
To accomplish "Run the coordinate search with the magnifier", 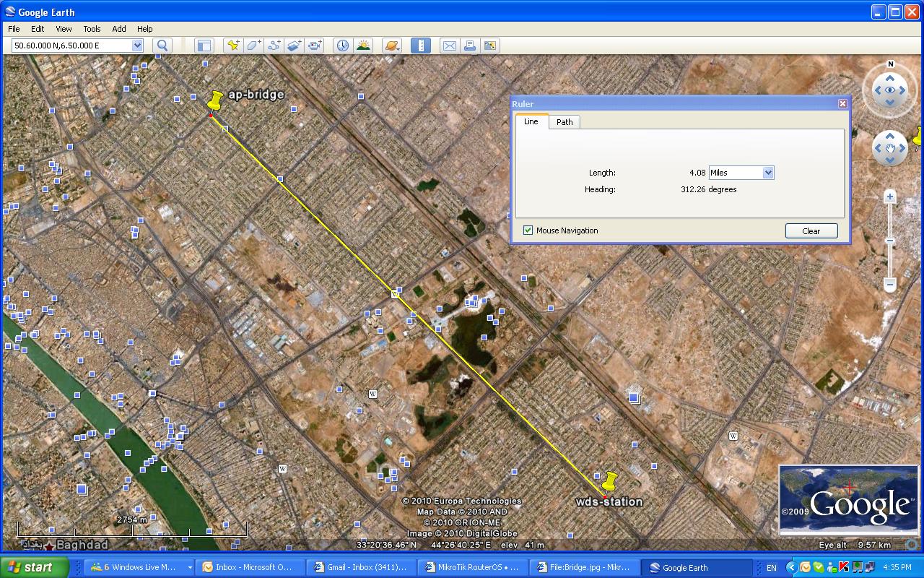I will coord(162,45).
